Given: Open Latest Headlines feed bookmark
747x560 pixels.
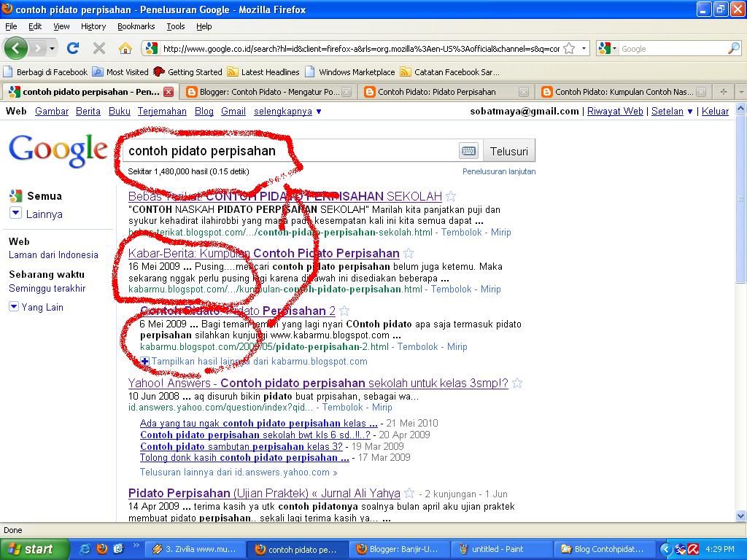Looking at the screenshot, I should [x=263, y=72].
